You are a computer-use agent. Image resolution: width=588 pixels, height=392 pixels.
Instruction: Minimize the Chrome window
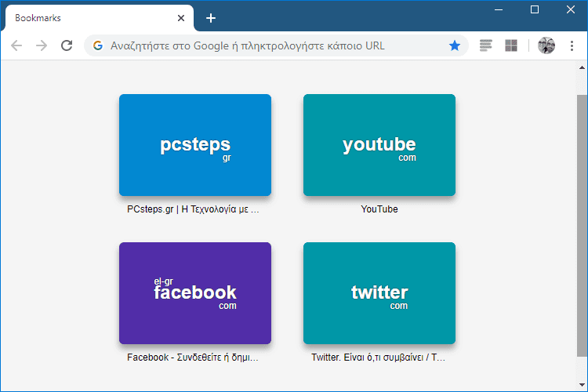(x=499, y=9)
